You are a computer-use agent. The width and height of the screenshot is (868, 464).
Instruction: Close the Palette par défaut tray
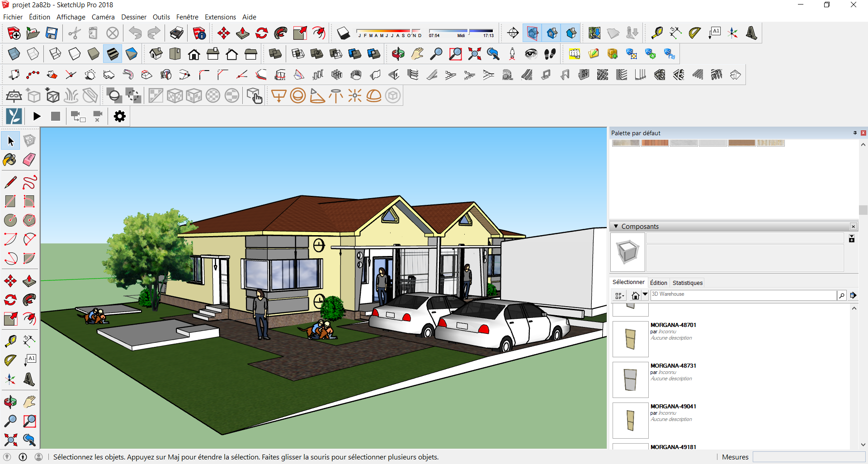pos(863,133)
